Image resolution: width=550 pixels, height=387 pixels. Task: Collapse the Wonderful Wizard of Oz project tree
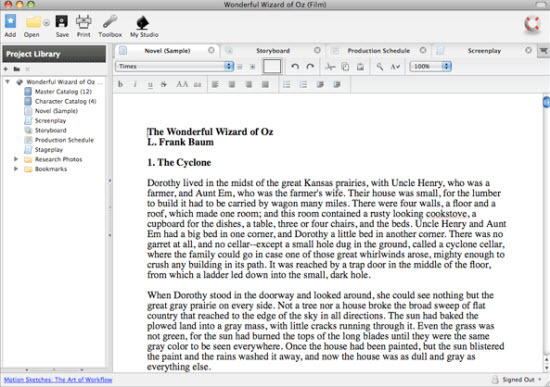[7, 82]
